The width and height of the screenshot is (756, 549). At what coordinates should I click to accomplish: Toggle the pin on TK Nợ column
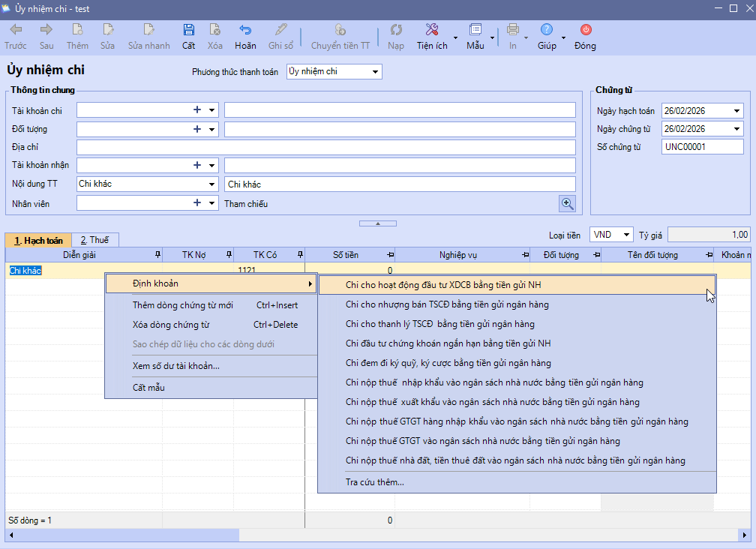[x=228, y=255]
